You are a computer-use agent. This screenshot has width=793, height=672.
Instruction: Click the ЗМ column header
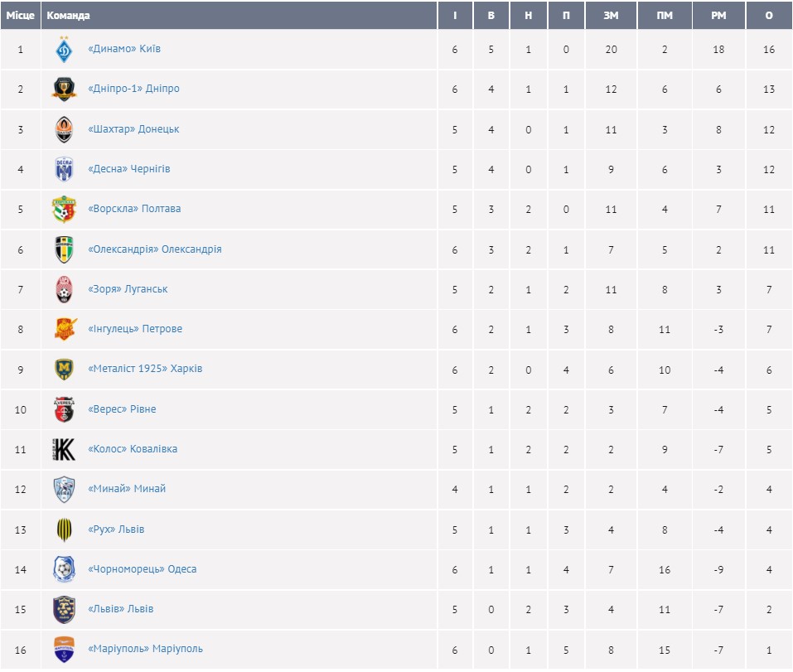click(x=611, y=16)
